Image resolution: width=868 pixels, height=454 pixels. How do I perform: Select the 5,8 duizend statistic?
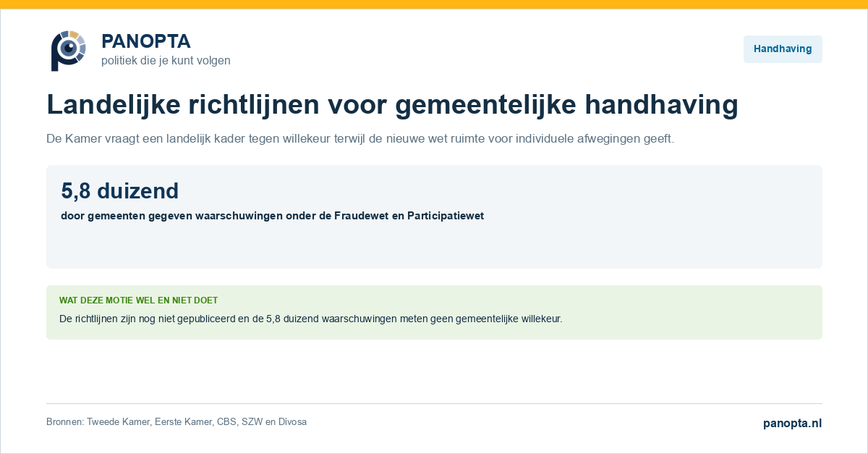(x=119, y=190)
